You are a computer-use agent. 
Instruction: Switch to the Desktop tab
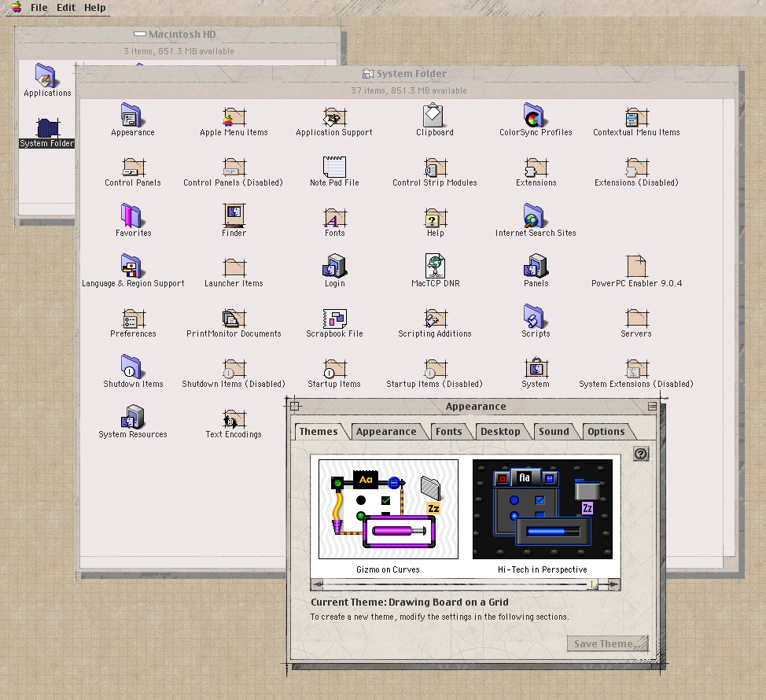pos(501,431)
